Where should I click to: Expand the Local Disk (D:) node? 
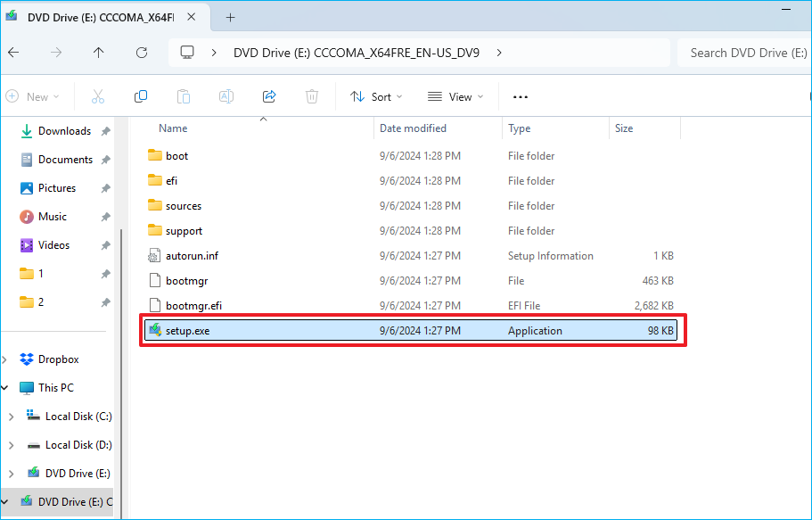(x=12, y=445)
